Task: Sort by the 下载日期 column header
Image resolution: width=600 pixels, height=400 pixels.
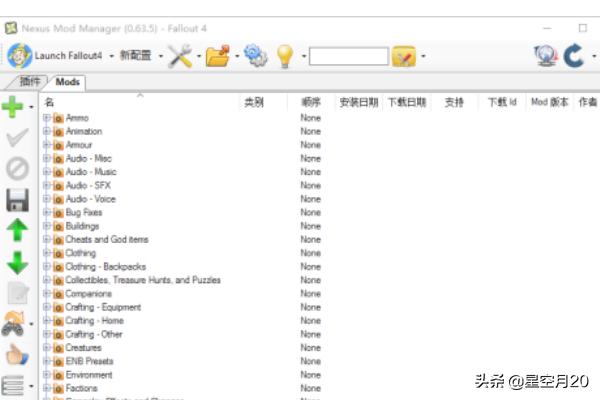Action: click(x=407, y=102)
